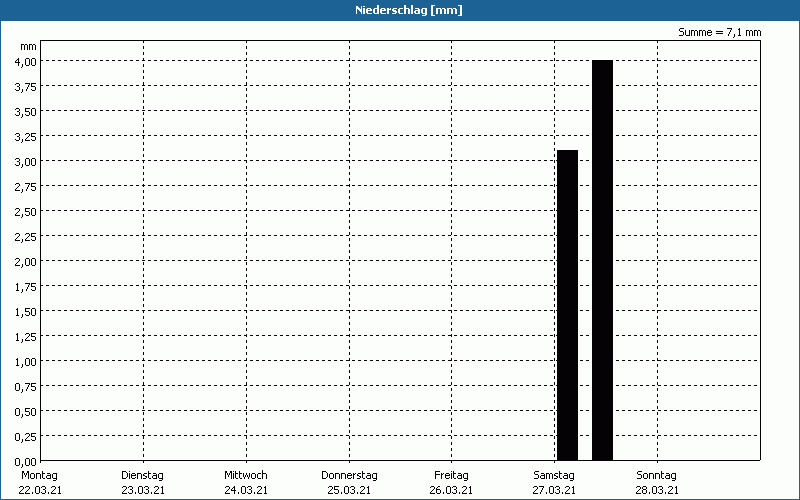The image size is (800, 500).
Task: Click the '2,50' y-axis value
Action: (x=26, y=212)
